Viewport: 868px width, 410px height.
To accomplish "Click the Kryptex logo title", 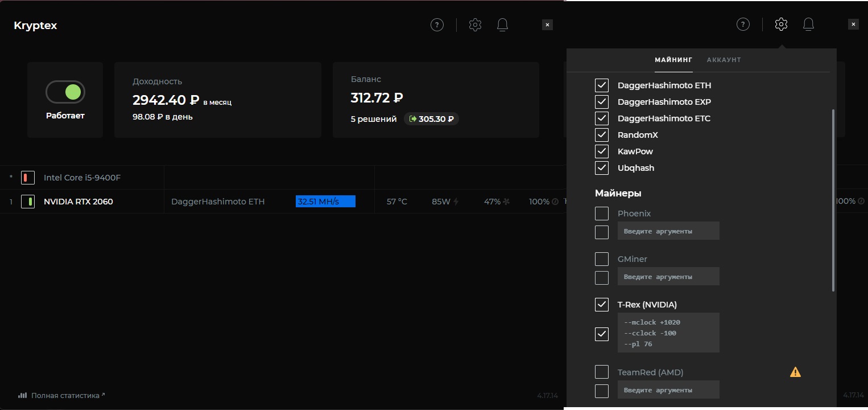I will [35, 26].
